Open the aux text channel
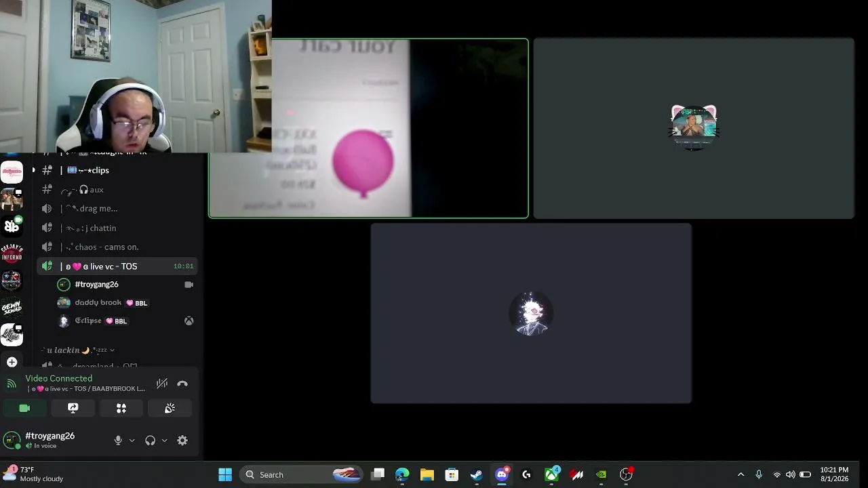Viewport: 868px width, 488px height. coord(119,190)
